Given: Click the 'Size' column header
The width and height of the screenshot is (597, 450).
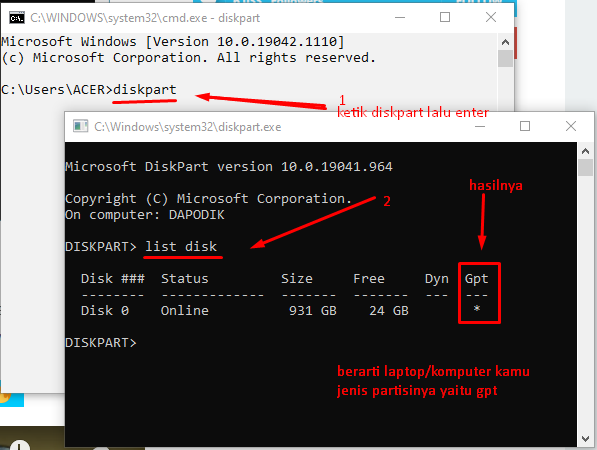Looking at the screenshot, I should click(297, 279).
